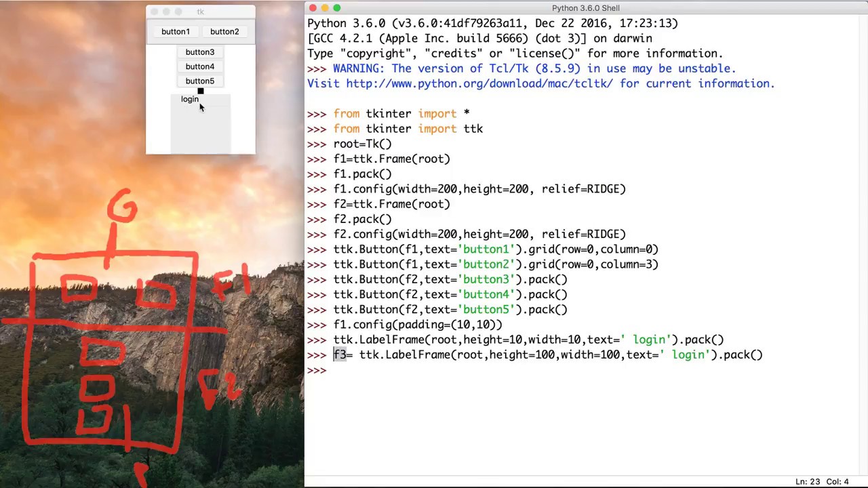The image size is (868, 488).
Task: Click the f2.config width=200 relief=RIDGE line
Action: point(479,235)
